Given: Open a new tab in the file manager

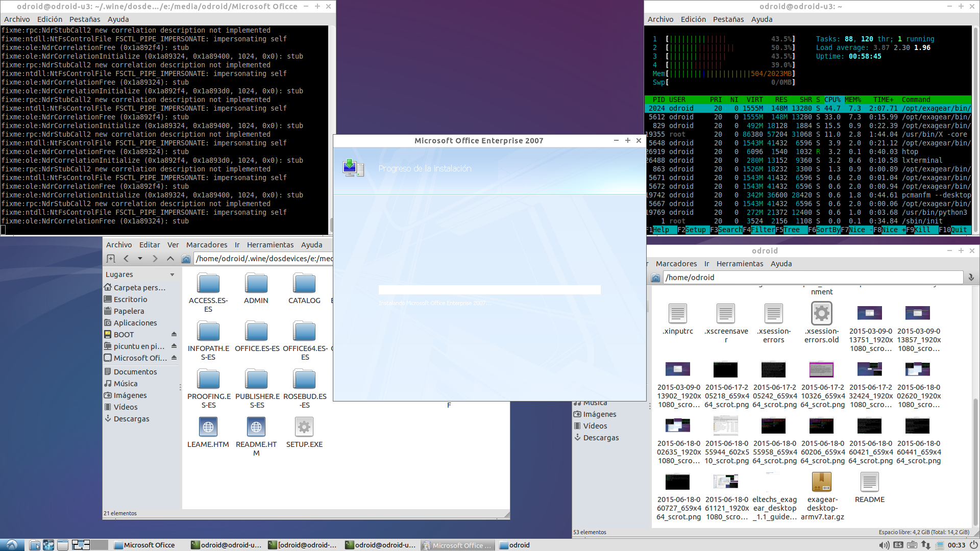Looking at the screenshot, I should [x=111, y=259].
